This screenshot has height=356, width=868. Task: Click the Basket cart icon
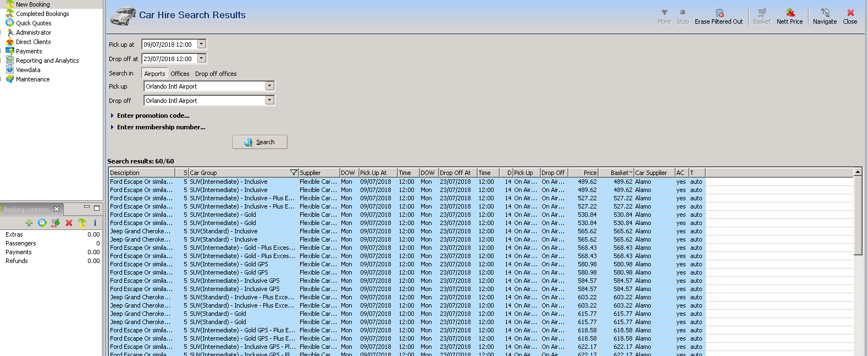pos(762,13)
